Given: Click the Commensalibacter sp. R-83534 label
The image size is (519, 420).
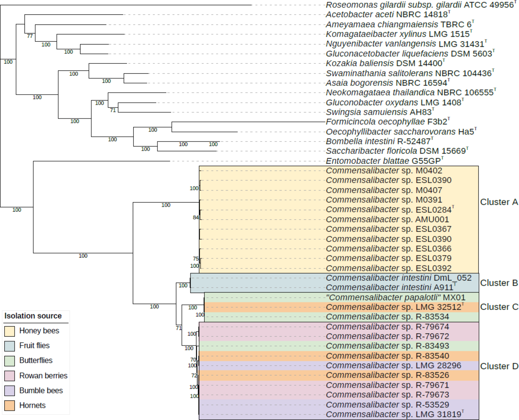Looking at the screenshot, I should click(387, 316).
